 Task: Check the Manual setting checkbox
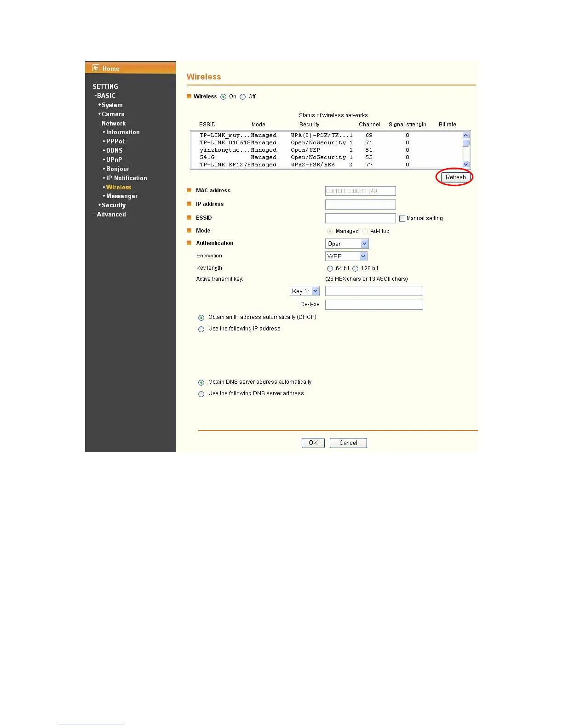[x=402, y=219]
